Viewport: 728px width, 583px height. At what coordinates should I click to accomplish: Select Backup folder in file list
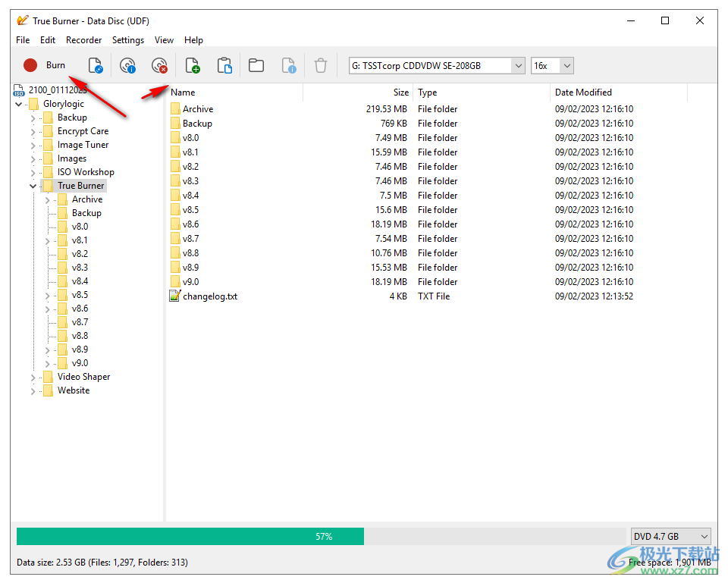(x=197, y=124)
